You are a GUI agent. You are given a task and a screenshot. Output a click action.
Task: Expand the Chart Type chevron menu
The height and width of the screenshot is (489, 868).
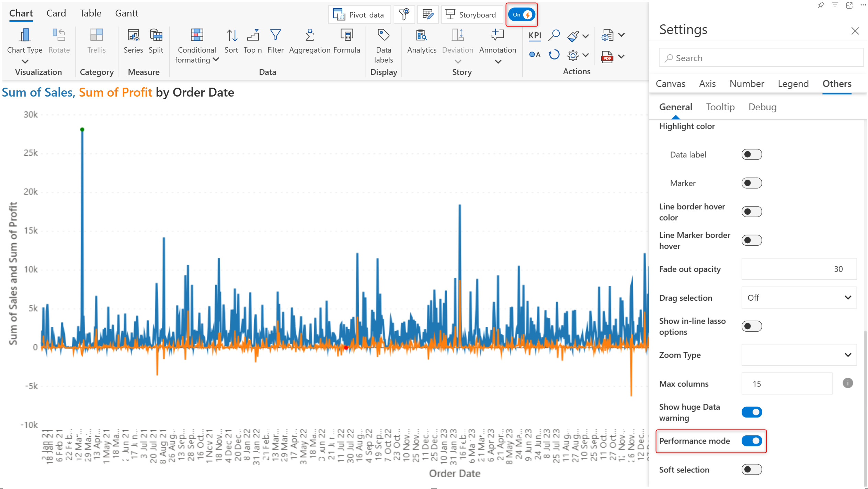(x=25, y=62)
